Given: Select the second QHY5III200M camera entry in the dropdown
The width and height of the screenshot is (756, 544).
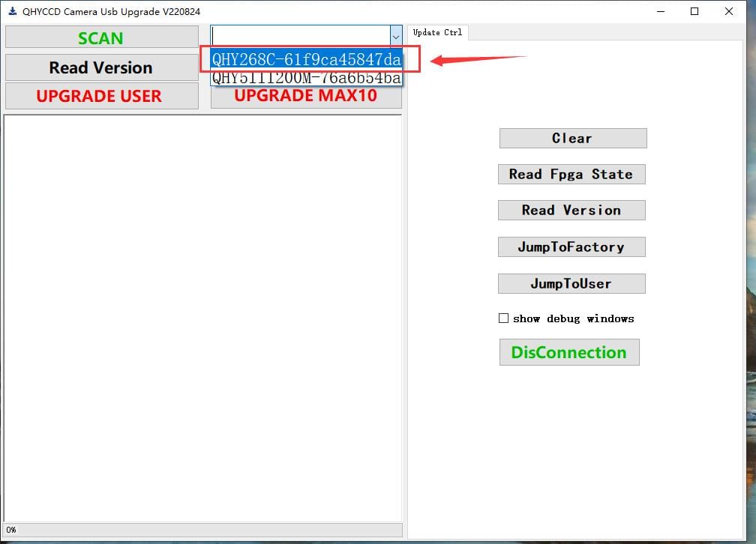Looking at the screenshot, I should 306,78.
